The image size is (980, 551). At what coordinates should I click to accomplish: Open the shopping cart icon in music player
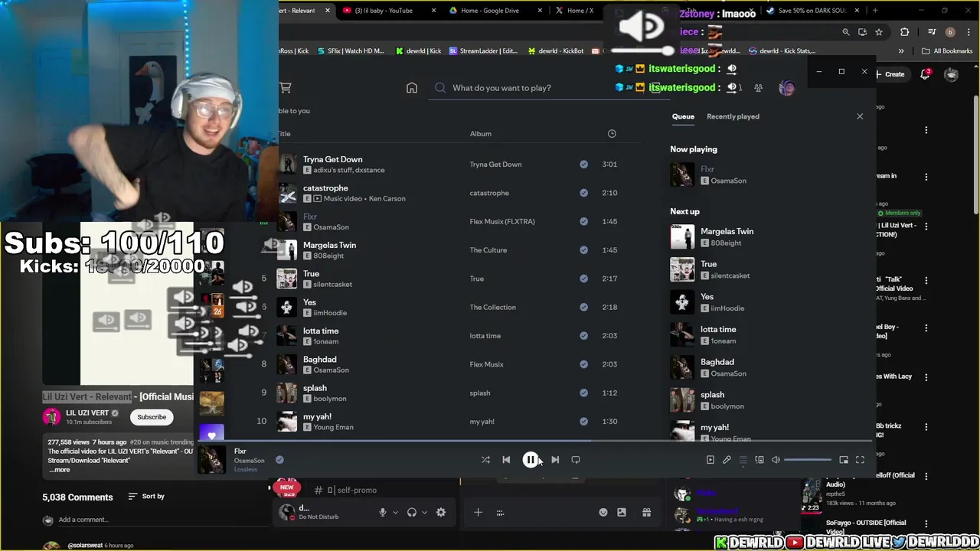pos(286,88)
